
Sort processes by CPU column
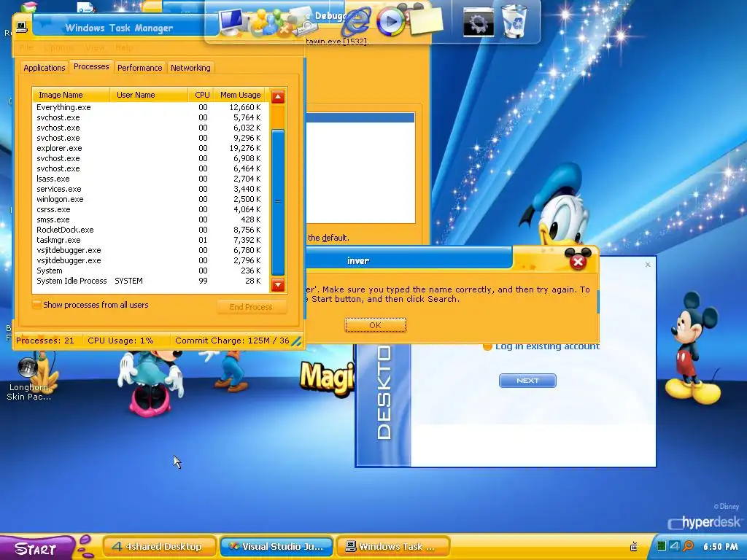(201, 95)
